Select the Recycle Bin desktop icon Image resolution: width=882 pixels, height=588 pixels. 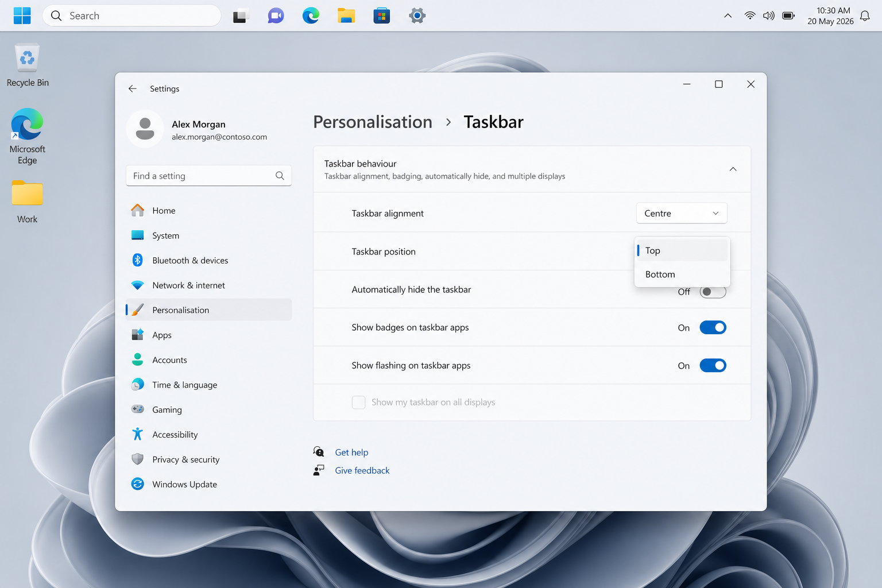pyautogui.click(x=28, y=65)
